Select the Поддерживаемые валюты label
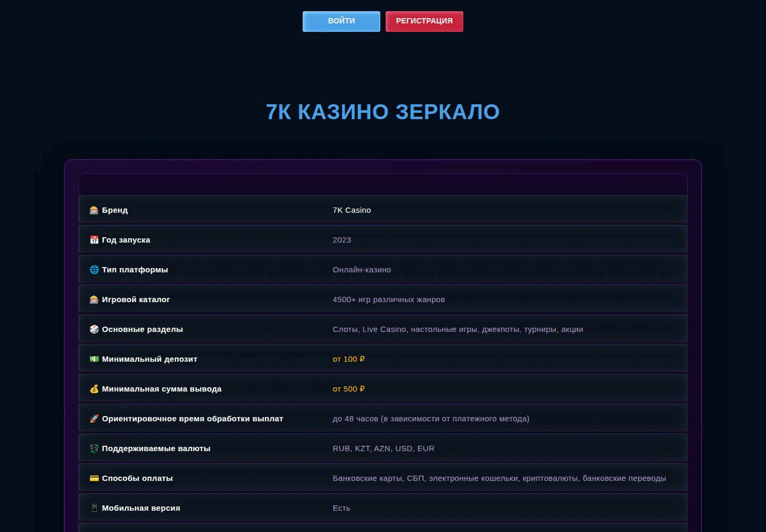 [156, 448]
